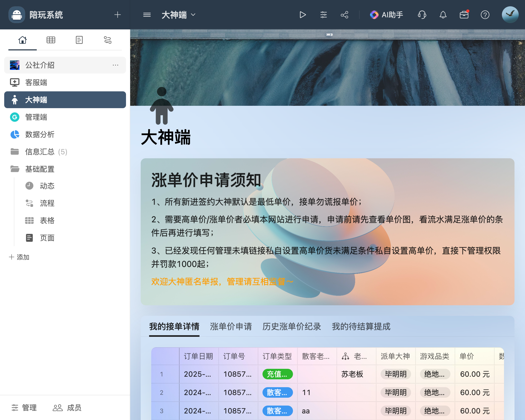The image size is (525, 420).
Task: Open the headset customer support icon
Action: pos(422,15)
